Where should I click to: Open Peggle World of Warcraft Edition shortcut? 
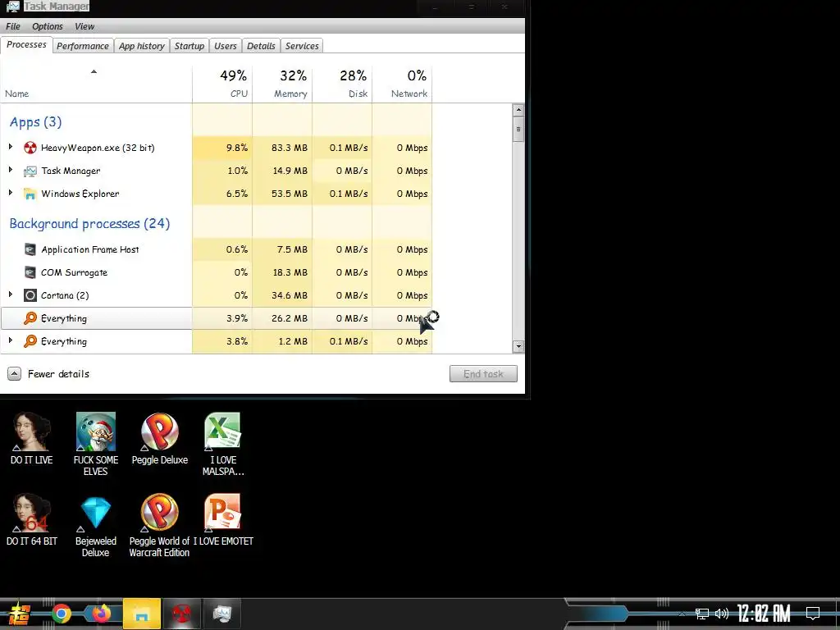point(160,526)
